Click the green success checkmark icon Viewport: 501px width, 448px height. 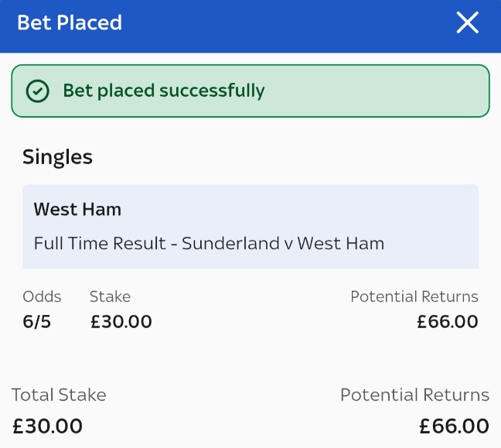point(36,91)
